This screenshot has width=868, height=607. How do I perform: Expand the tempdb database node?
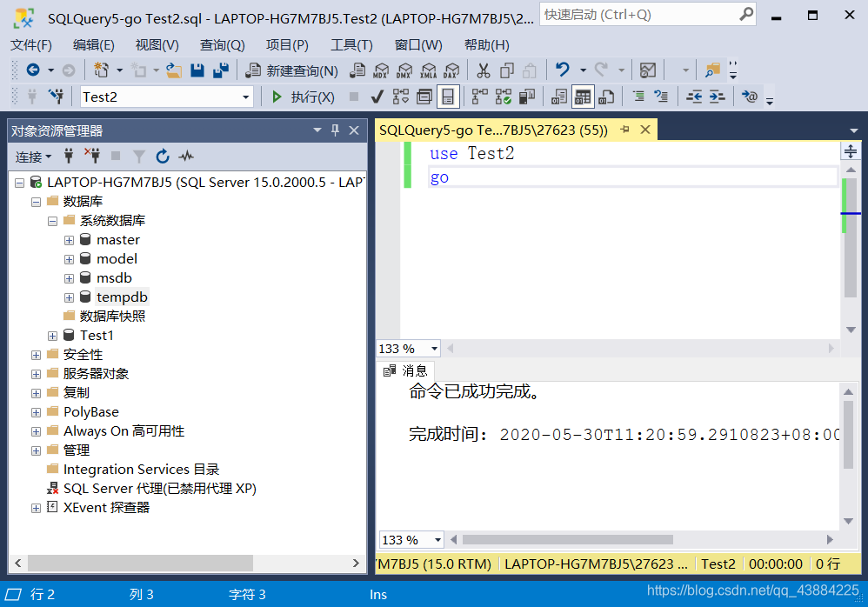[x=69, y=297]
